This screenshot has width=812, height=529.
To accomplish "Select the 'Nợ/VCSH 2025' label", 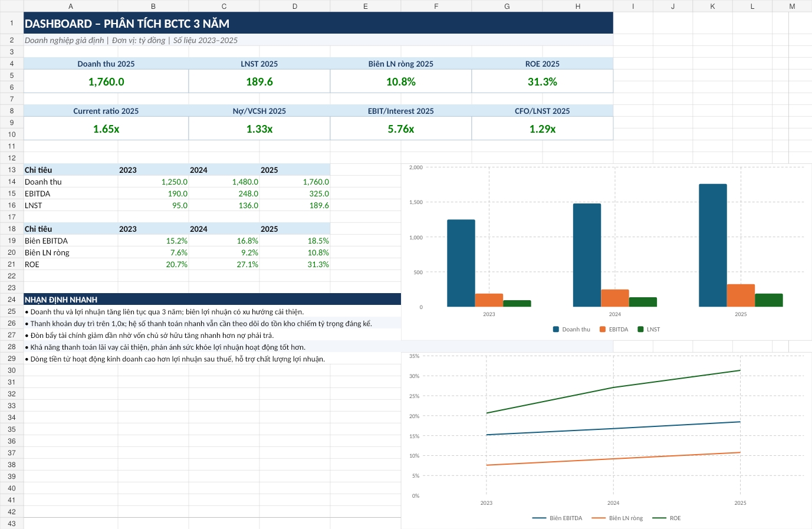I will tap(259, 111).
